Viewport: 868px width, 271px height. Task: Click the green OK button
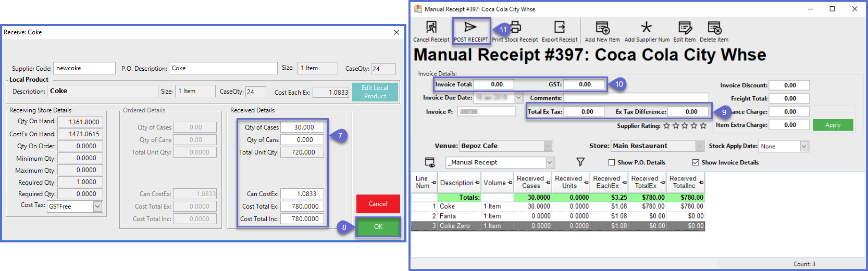coord(378,227)
